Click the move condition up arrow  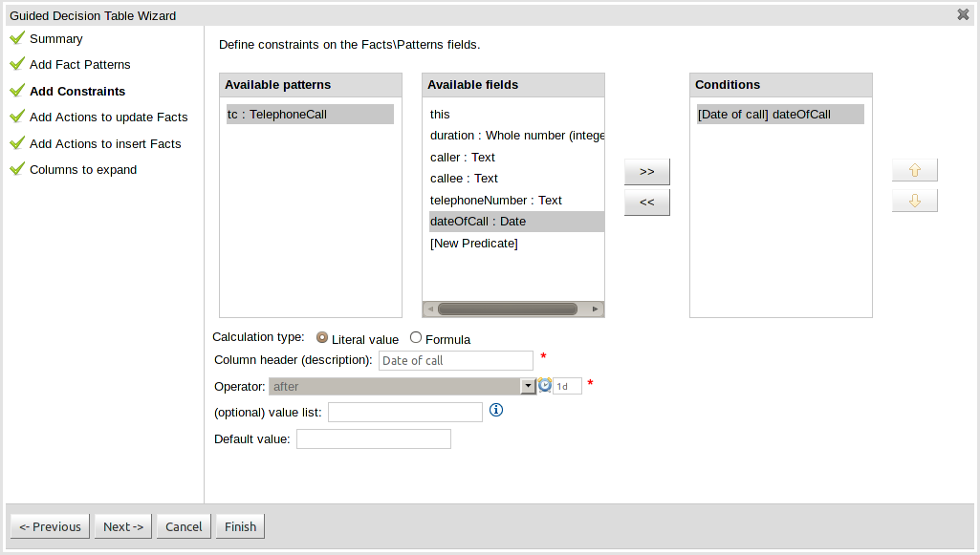point(914,170)
